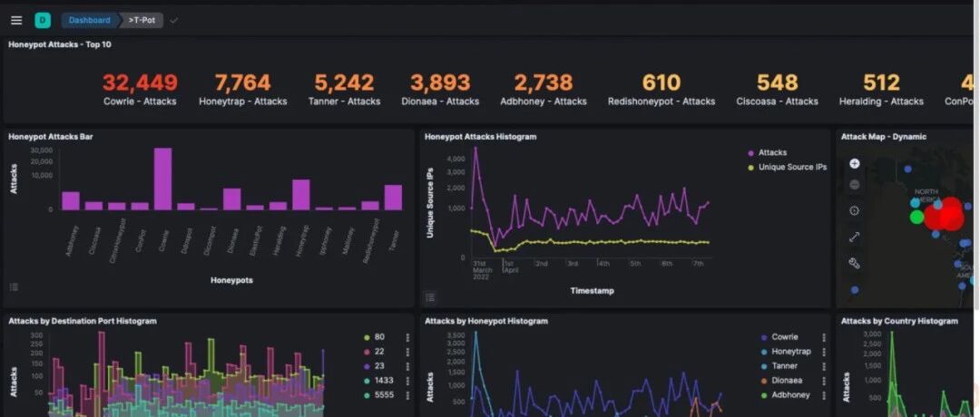980x417 pixels.
Task: Toggle port 80 series label in legend
Action: pyautogui.click(x=379, y=337)
